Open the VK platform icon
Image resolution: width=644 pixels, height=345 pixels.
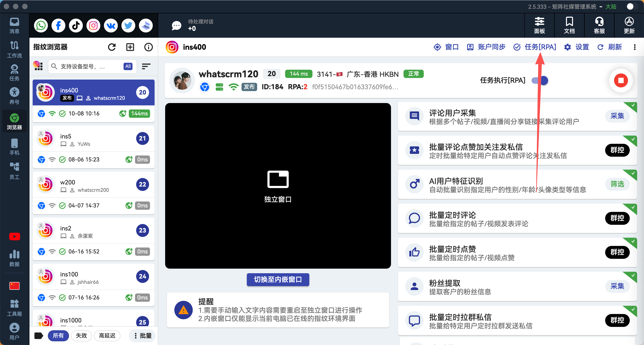[111, 26]
